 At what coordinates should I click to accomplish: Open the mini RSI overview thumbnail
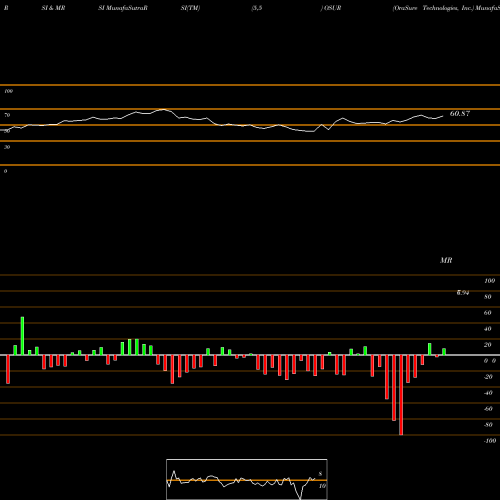[x=247, y=479]
